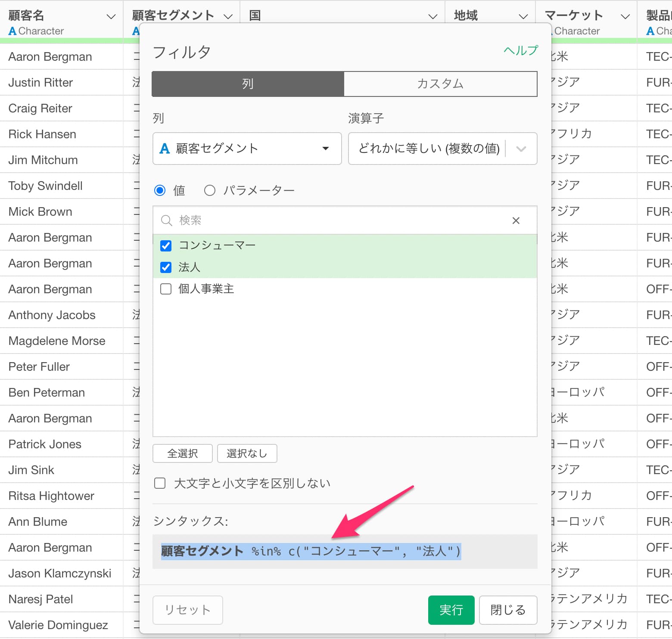Open the 顧客名 column header menu chevron

[x=111, y=17]
